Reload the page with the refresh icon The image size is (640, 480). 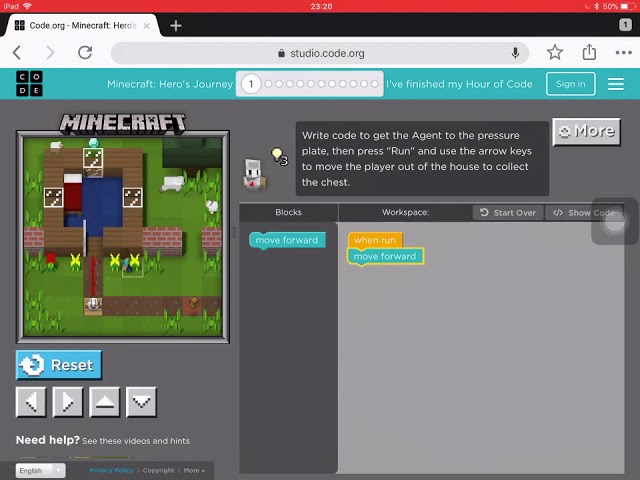tap(85, 53)
